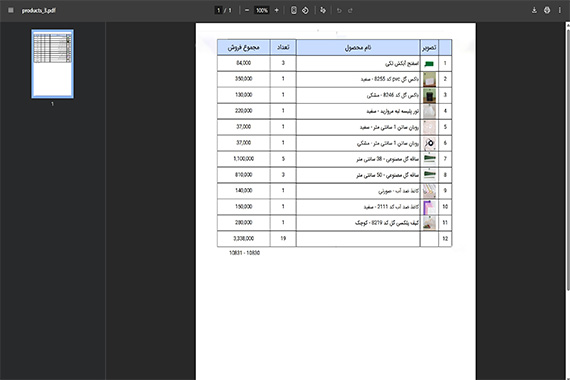Image resolution: width=570 pixels, height=380 pixels.
Task: Click quantity 5 in row 7
Action: point(283,159)
